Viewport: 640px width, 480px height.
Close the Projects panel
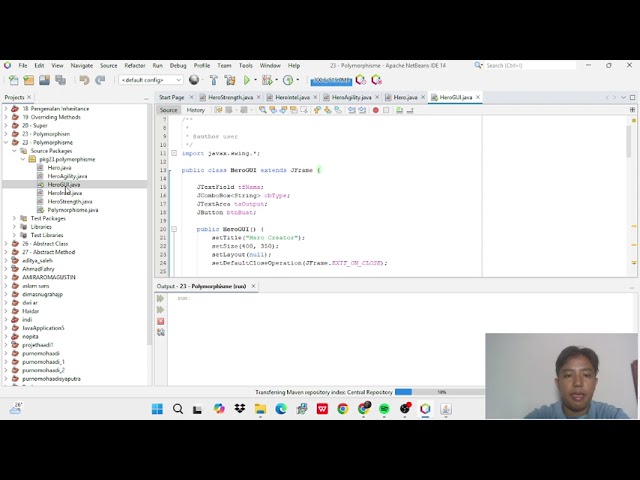(x=29, y=97)
